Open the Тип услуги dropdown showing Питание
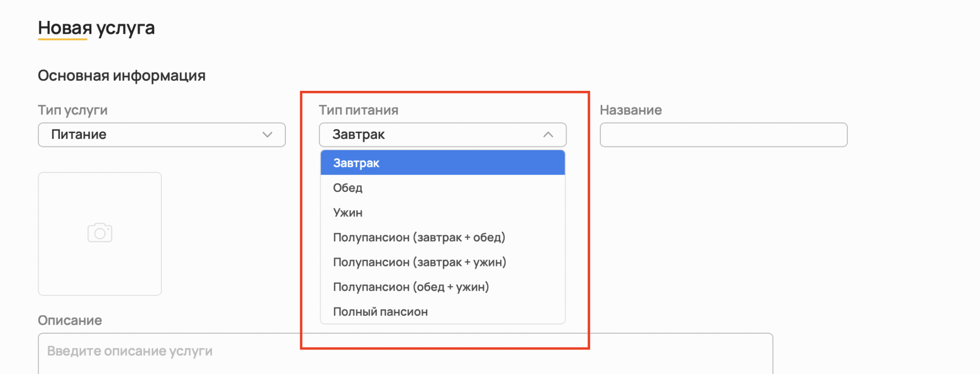Viewport: 980px width, 374px height. click(161, 135)
